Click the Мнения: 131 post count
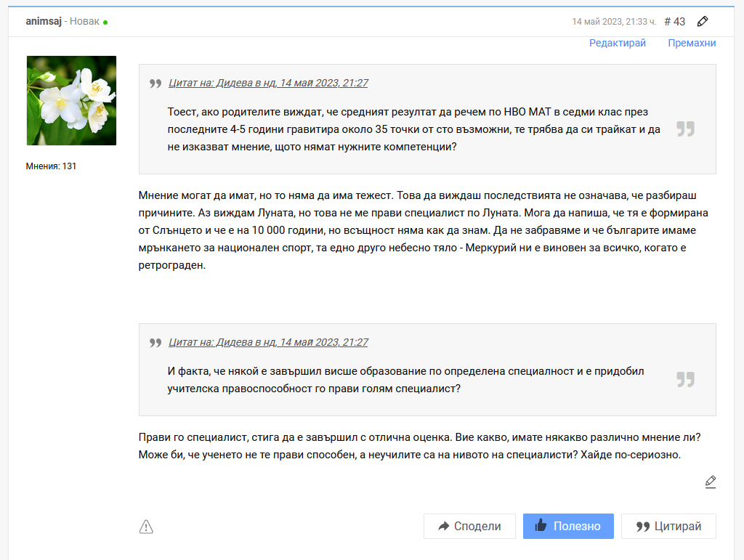This screenshot has height=560, width=744. (x=51, y=166)
